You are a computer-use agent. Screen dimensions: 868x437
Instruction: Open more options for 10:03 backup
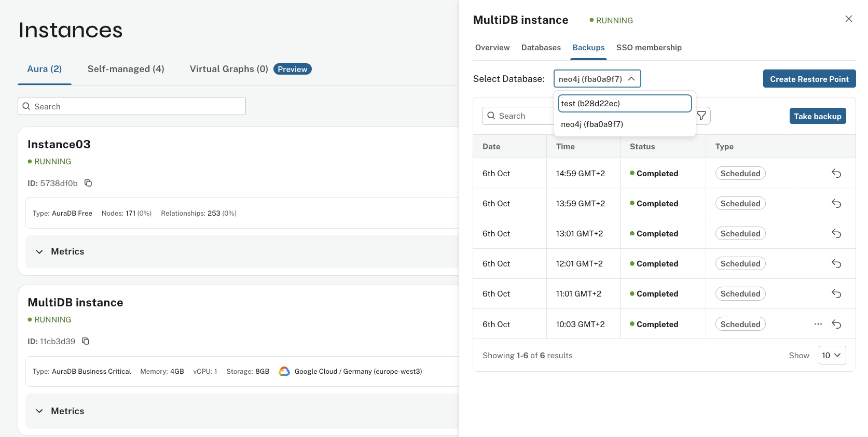click(x=818, y=324)
